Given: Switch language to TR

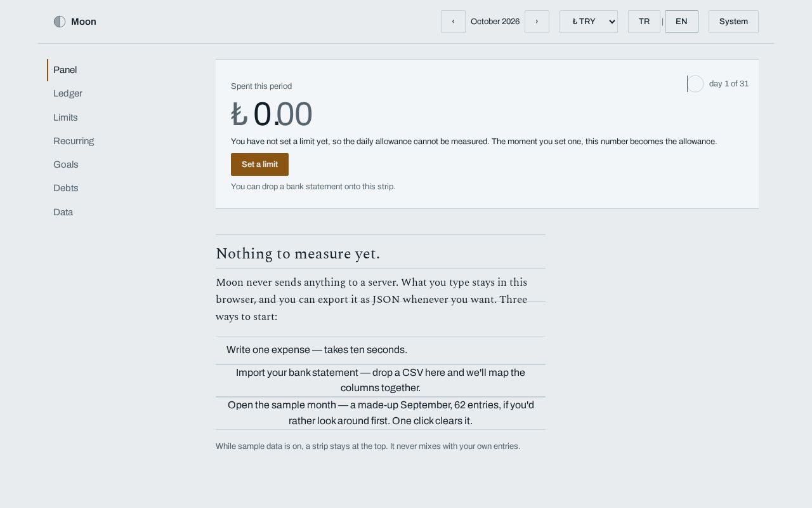Looking at the screenshot, I should 644,22.
